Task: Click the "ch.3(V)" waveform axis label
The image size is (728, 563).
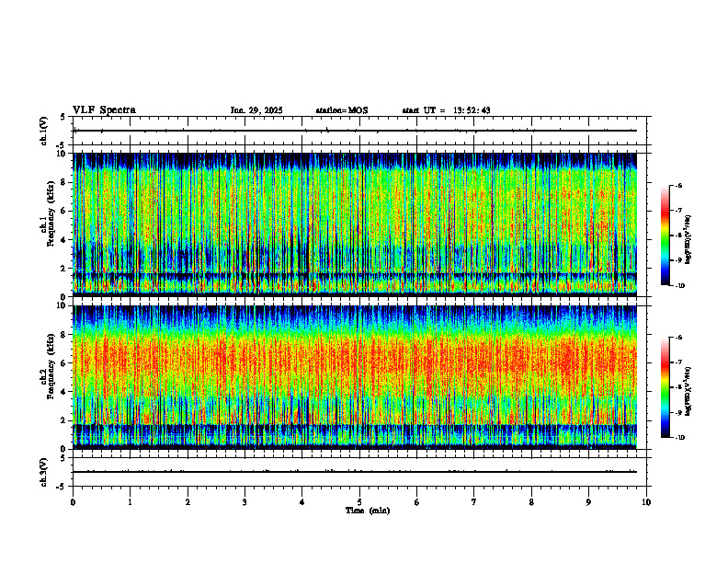Action: tap(44, 473)
